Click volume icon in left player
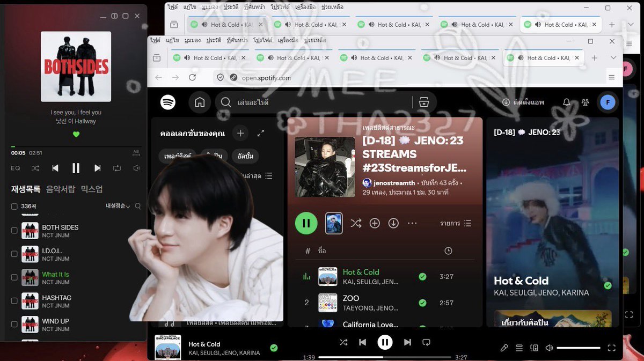The height and width of the screenshot is (361, 644). (136, 168)
